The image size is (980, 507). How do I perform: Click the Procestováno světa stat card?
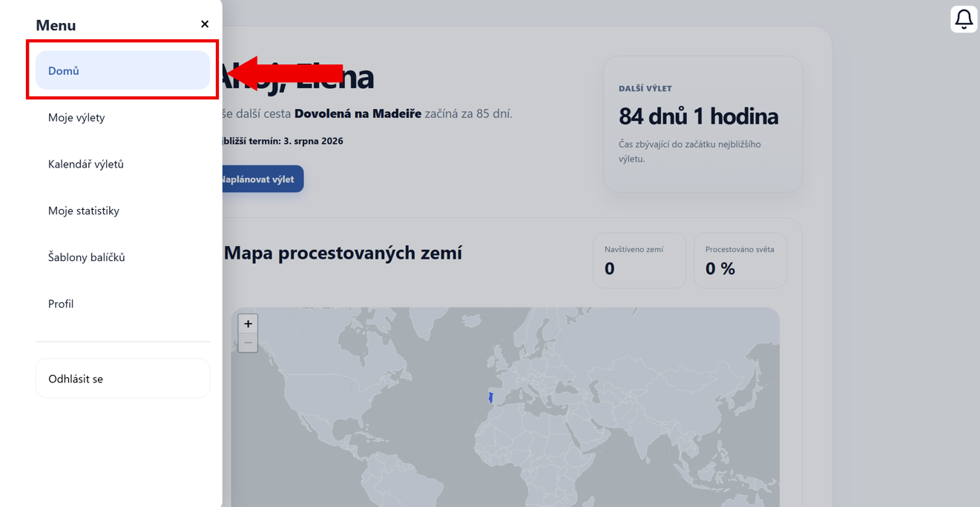click(740, 260)
